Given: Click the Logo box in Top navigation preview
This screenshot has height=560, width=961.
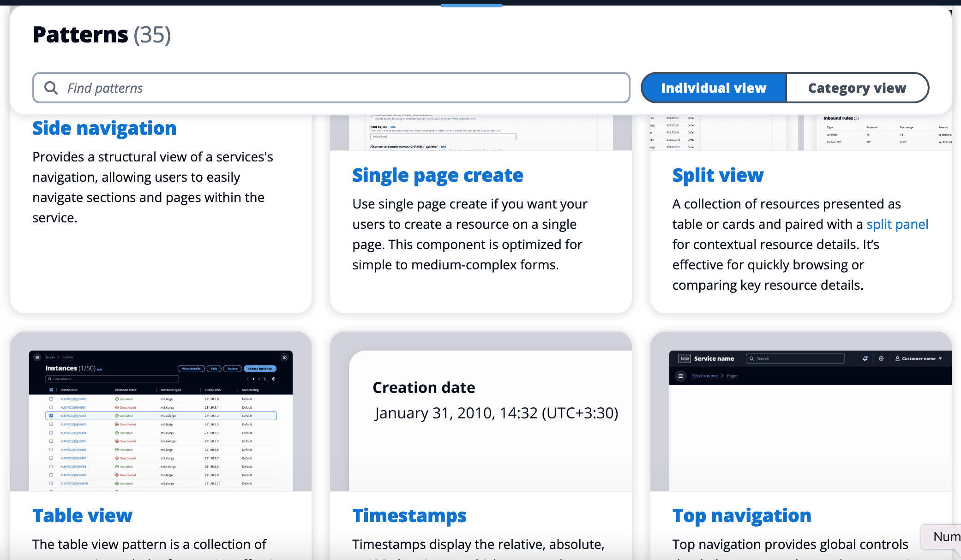Looking at the screenshot, I should [x=685, y=358].
